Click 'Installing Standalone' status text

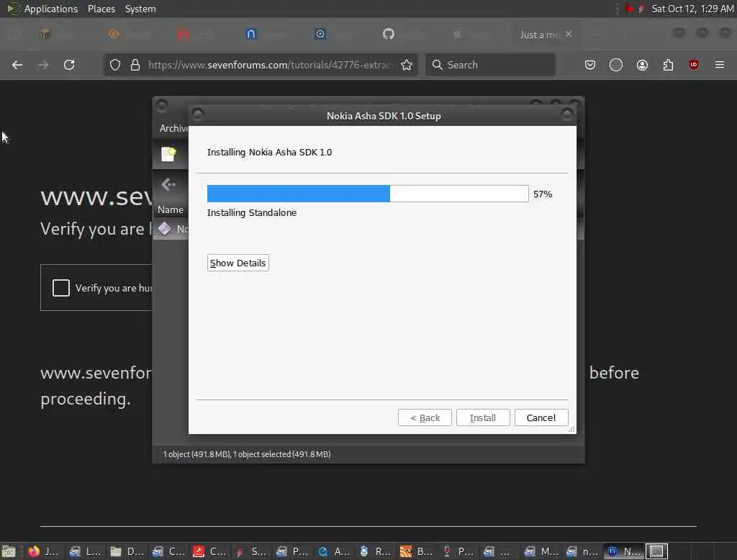pos(251,212)
